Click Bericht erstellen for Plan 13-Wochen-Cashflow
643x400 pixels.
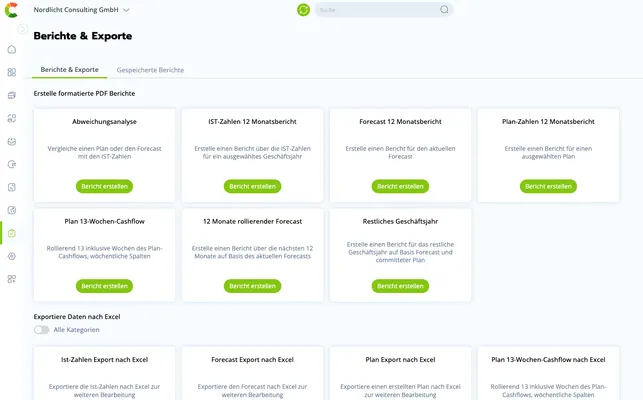point(105,286)
